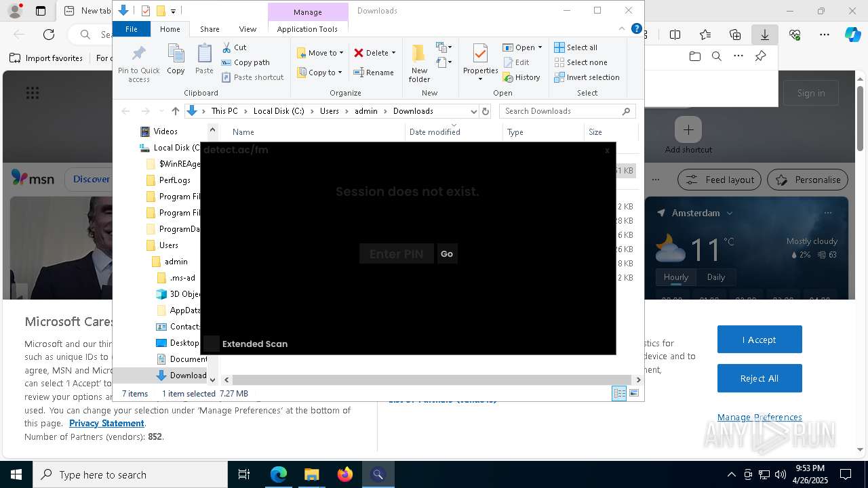Click the red Delete icon

[x=359, y=52]
